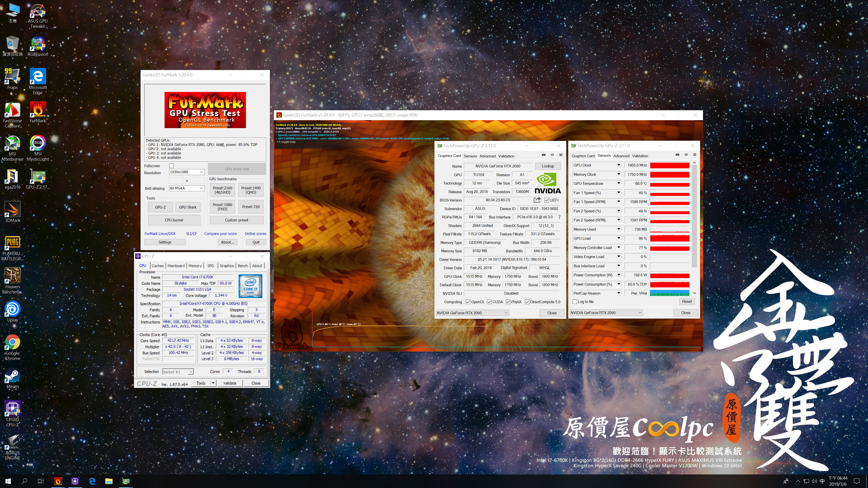868x488 pixels.
Task: Open AORUS ENGINE desktop icon
Action: pyautogui.click(x=12, y=447)
